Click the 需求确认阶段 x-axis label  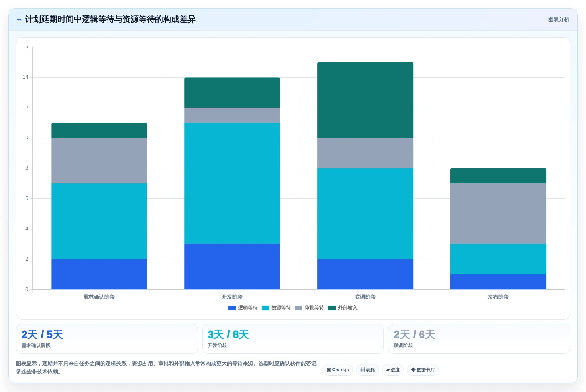pos(99,297)
